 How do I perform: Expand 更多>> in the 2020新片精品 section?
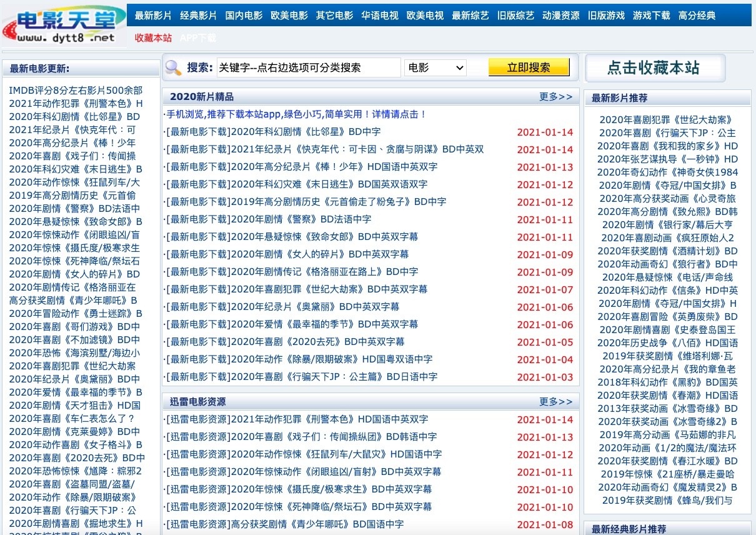click(555, 97)
